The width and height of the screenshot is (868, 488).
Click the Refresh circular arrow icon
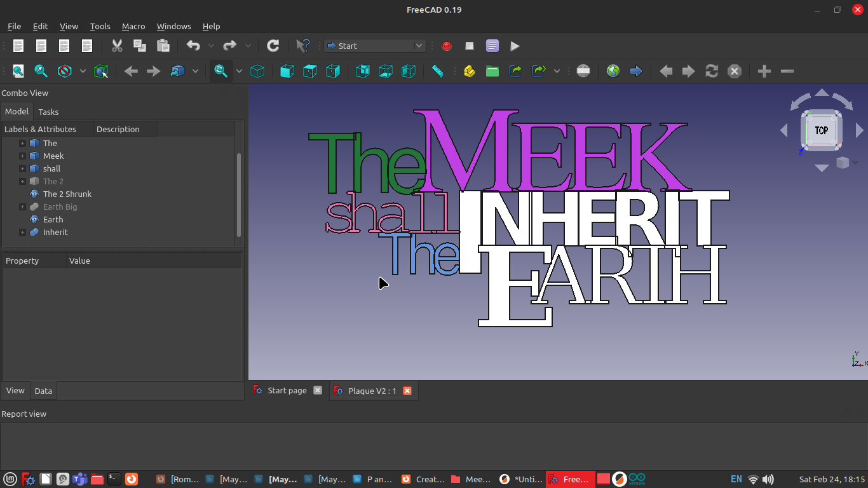click(x=273, y=46)
